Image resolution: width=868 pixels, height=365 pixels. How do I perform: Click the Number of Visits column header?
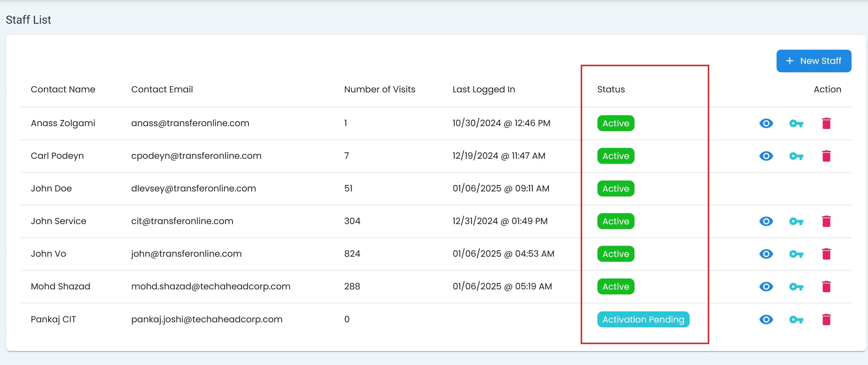point(380,89)
